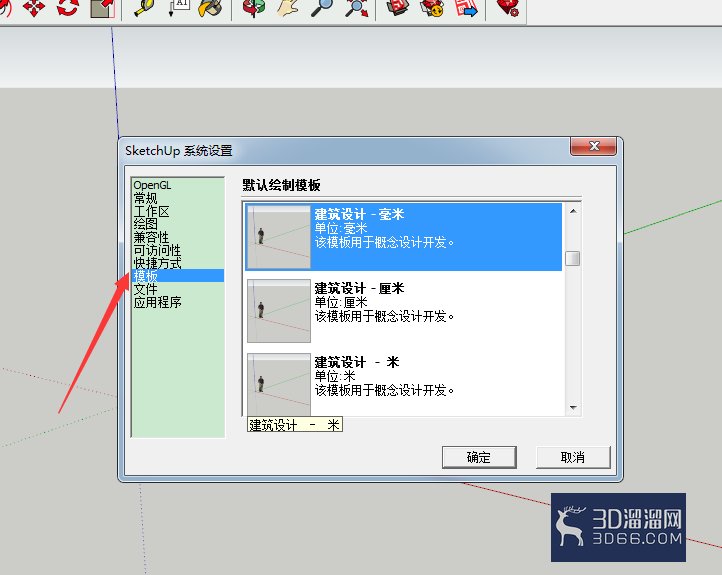Click the Zoom Extents tool

[357, 7]
